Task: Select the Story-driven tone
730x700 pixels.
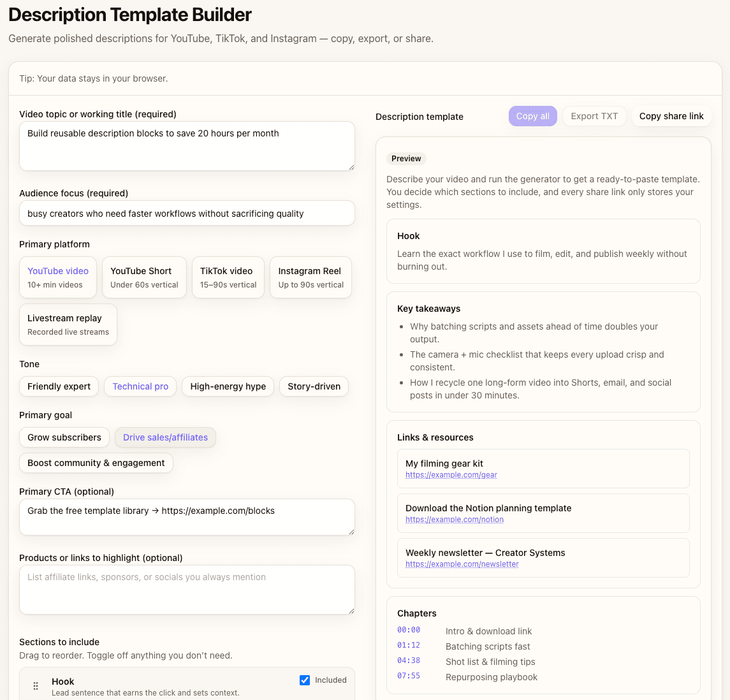Action: click(314, 386)
